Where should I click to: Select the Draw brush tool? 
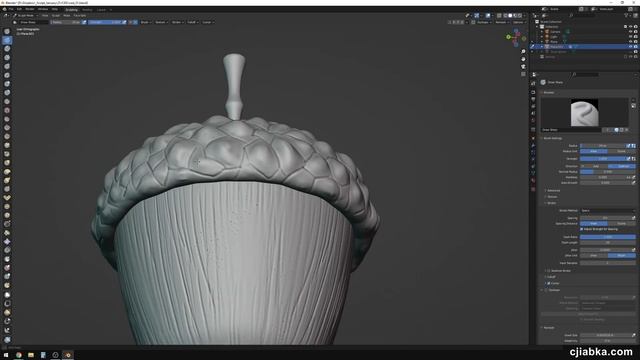[x=7, y=31]
